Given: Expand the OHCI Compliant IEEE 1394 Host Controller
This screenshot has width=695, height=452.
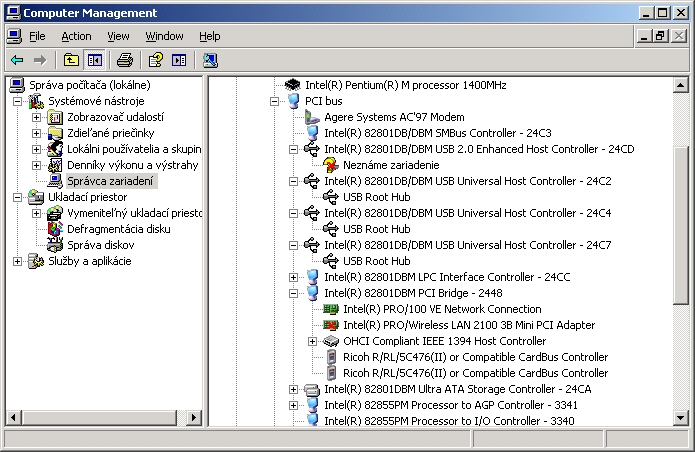Looking at the screenshot, I should pyautogui.click(x=312, y=341).
